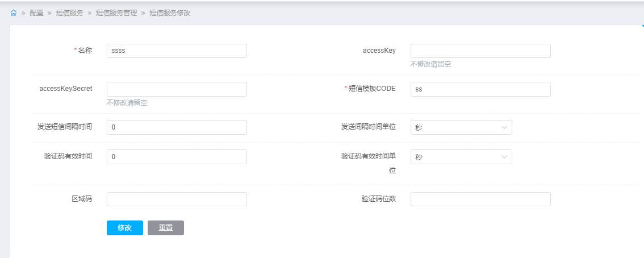Click the 发送短信间隔时间 input
This screenshot has height=258, width=644.
pos(177,127)
